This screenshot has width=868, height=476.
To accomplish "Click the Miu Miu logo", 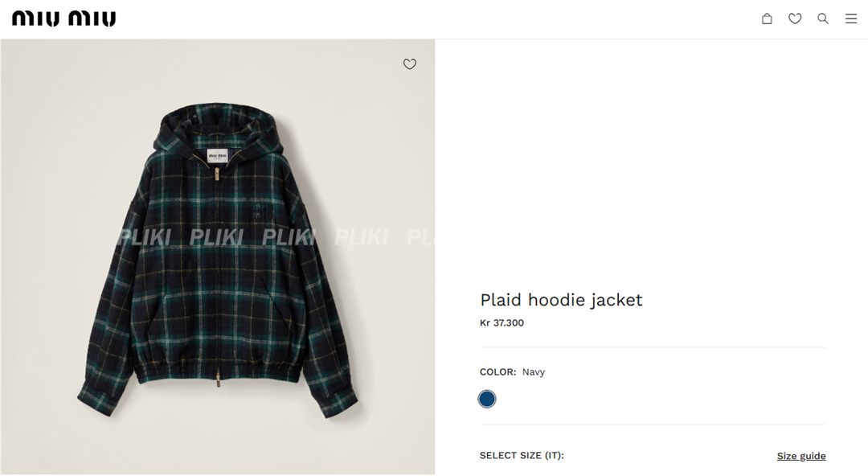I will (x=64, y=18).
